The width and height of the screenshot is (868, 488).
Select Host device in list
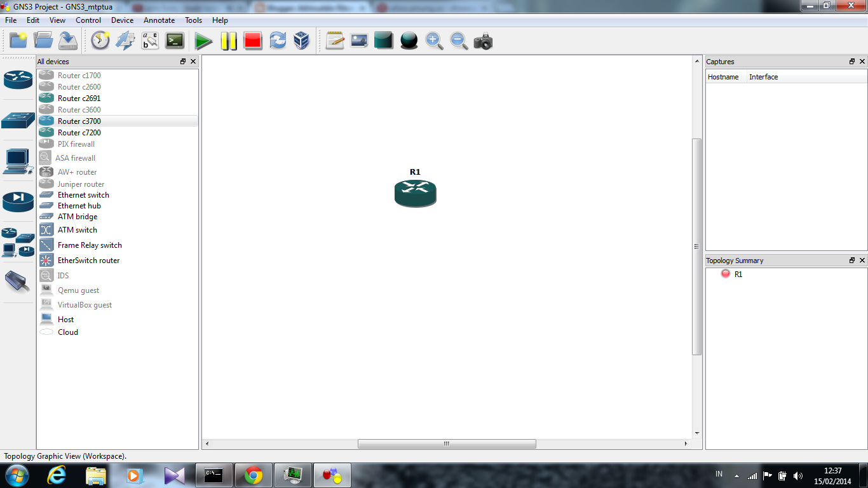tap(118, 320)
